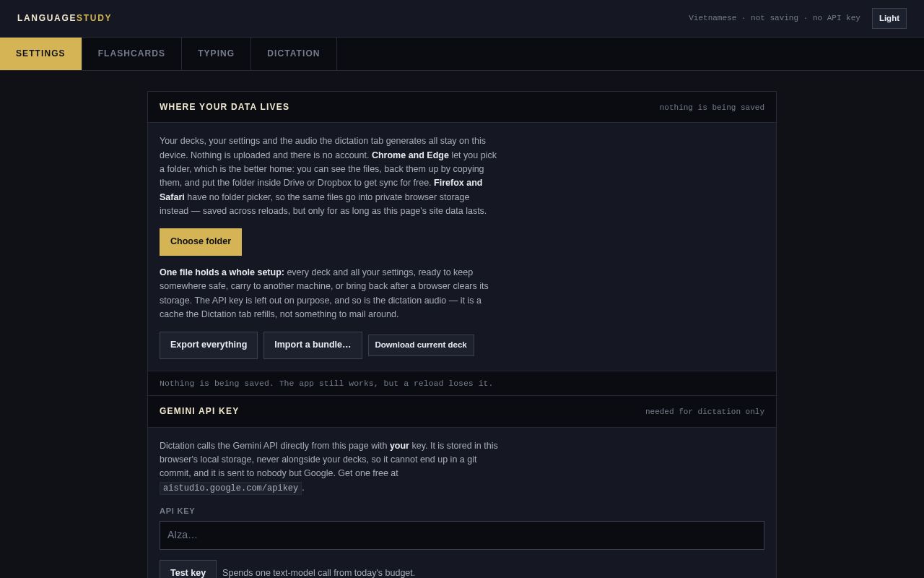Click the LanguageStudy logo text

pyautogui.click(x=64, y=18)
